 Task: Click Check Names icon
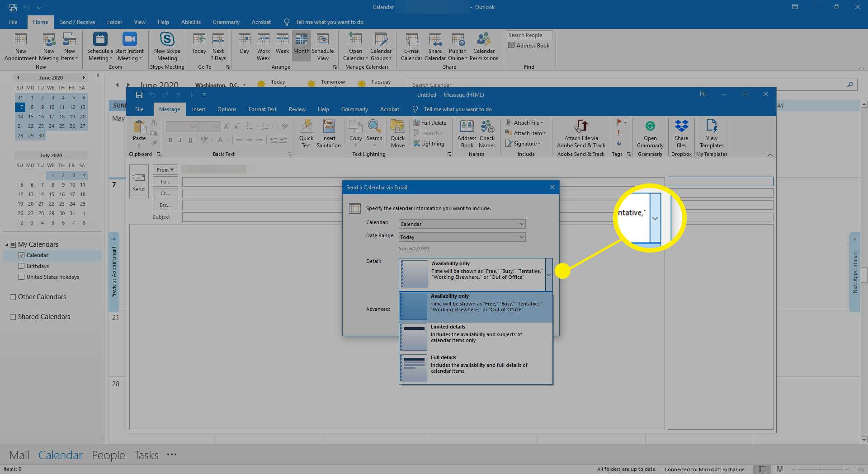coord(487,133)
